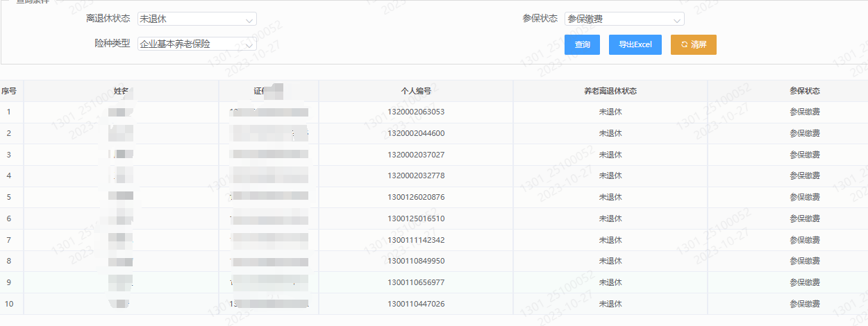Click the 离退休状态 field label
868x326 pixels.
pyautogui.click(x=108, y=18)
